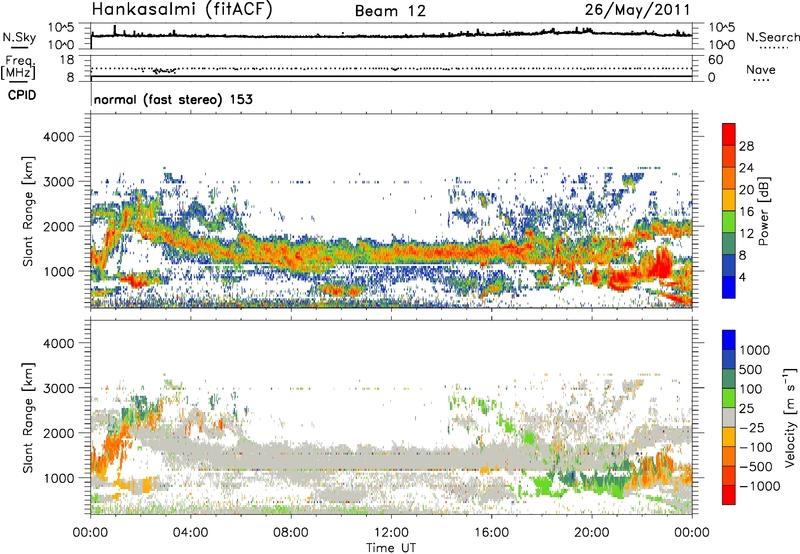This screenshot has height=554, width=800.
Task: Click the 'Freq. [MHz]' axis label
Action: click(x=18, y=67)
